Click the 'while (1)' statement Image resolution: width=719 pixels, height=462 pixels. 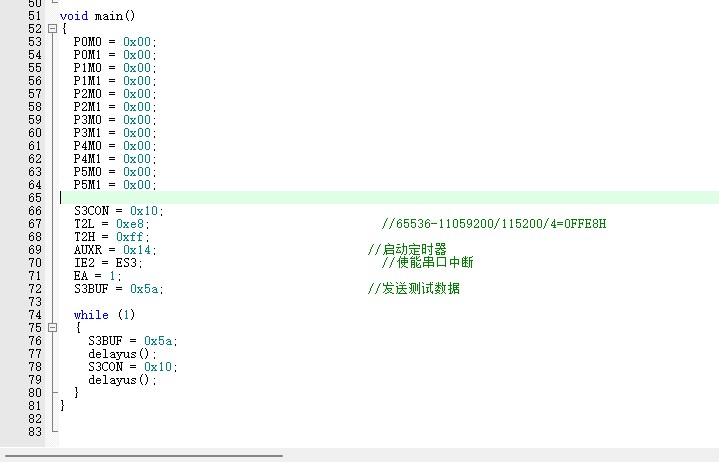pyautogui.click(x=105, y=315)
